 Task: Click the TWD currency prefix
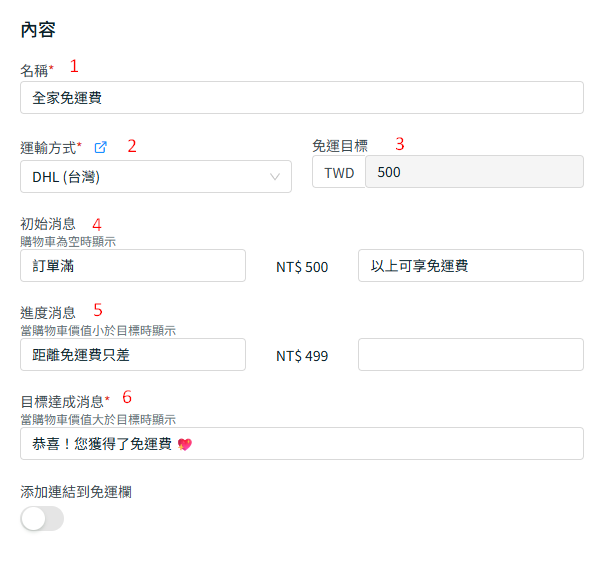pyautogui.click(x=339, y=172)
